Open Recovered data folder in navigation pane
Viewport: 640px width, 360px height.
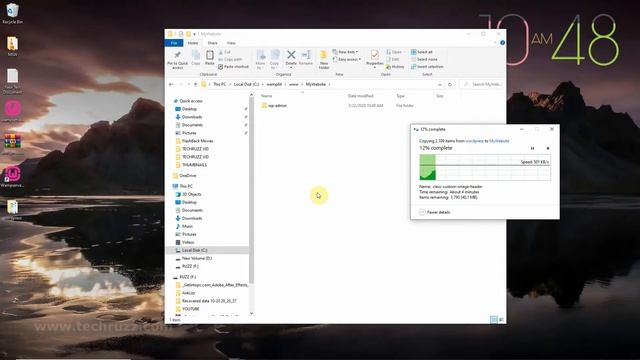(x=209, y=301)
